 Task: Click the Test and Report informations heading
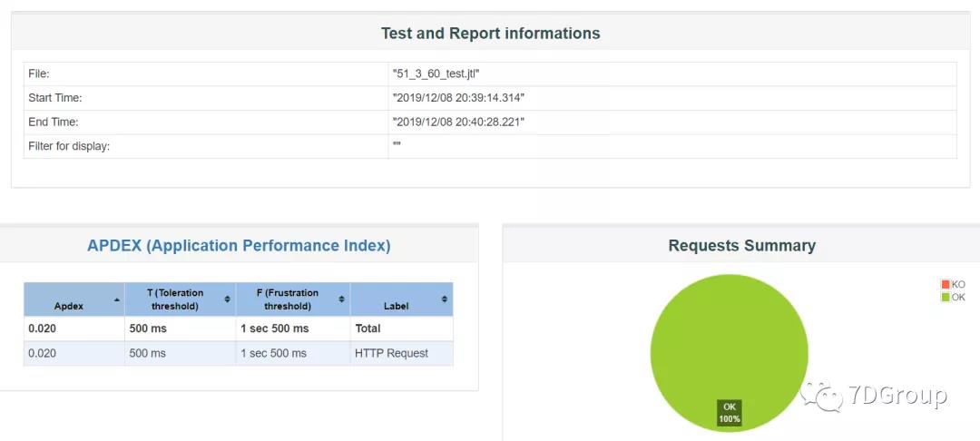pyautogui.click(x=491, y=33)
